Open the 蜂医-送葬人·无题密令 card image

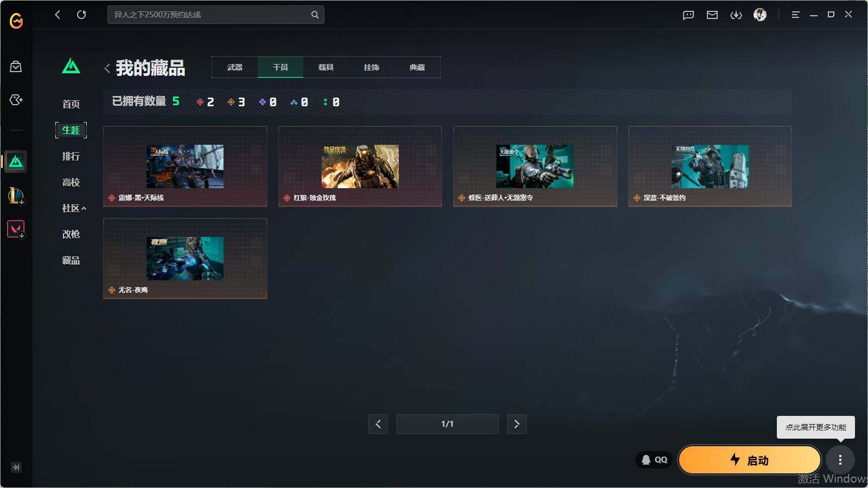click(x=535, y=166)
